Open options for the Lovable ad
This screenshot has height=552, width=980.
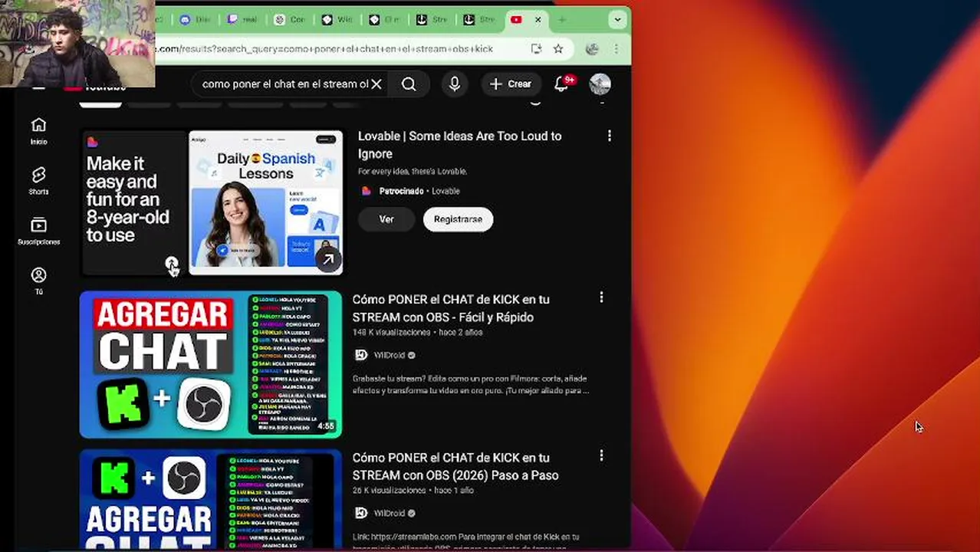[x=610, y=136]
